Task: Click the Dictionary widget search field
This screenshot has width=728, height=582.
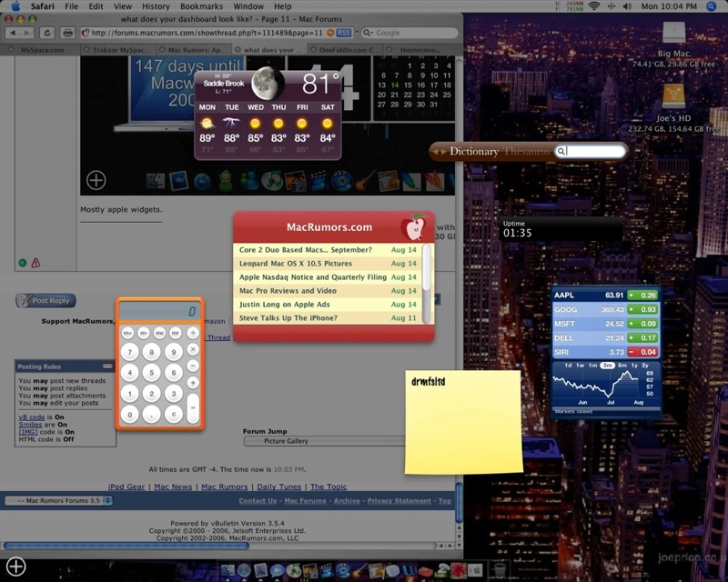Action: click(x=591, y=151)
